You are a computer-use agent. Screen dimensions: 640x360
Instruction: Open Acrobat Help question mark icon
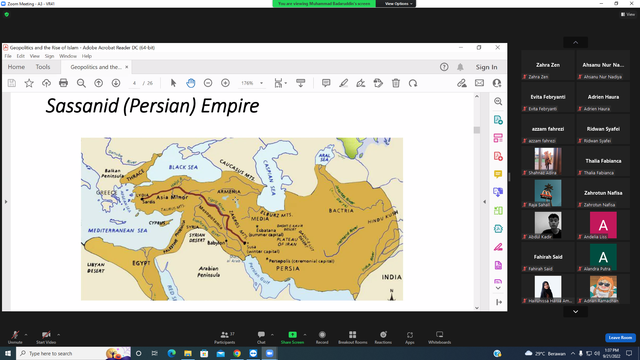(444, 67)
